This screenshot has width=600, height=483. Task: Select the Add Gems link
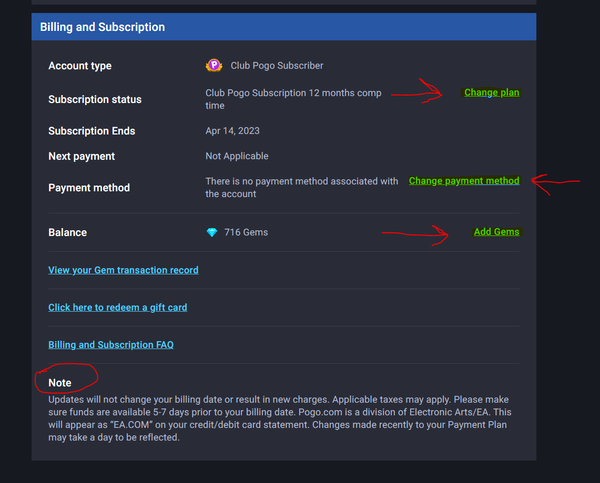coord(496,232)
